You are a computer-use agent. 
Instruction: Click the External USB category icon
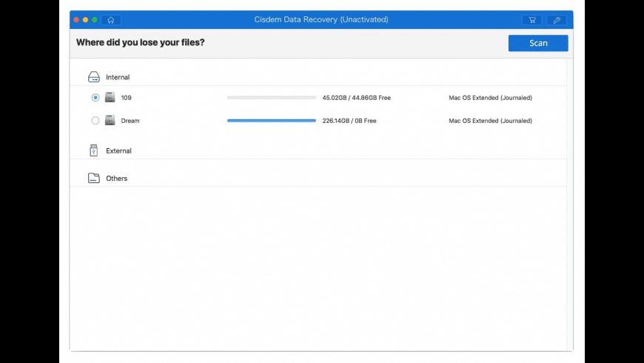tap(94, 150)
